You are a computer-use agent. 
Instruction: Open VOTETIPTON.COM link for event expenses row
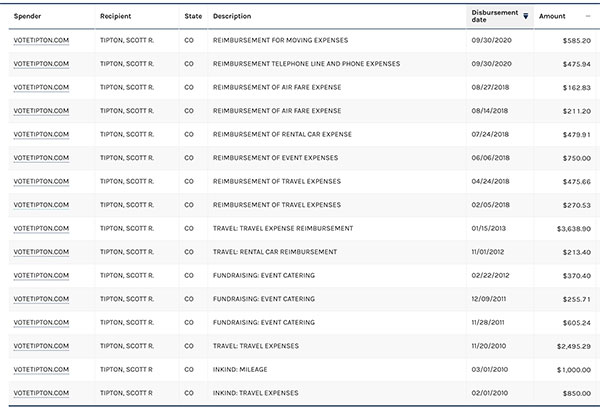point(41,158)
